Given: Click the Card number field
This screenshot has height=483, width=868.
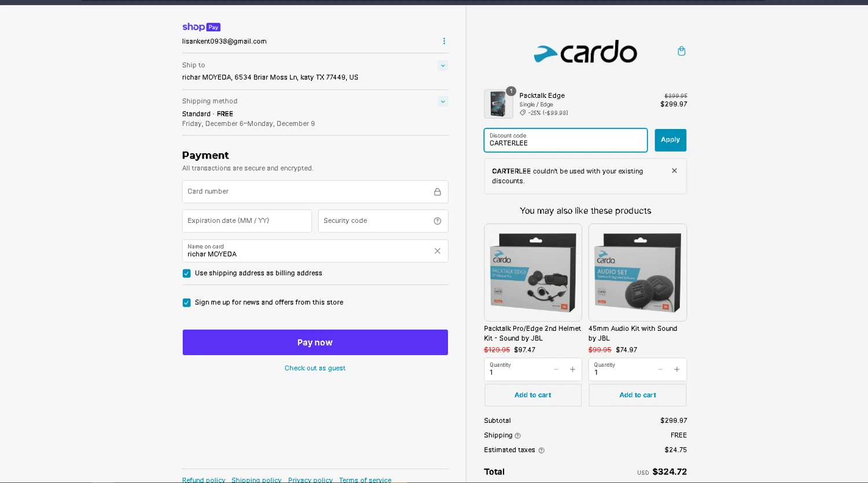Looking at the screenshot, I should click(315, 191).
